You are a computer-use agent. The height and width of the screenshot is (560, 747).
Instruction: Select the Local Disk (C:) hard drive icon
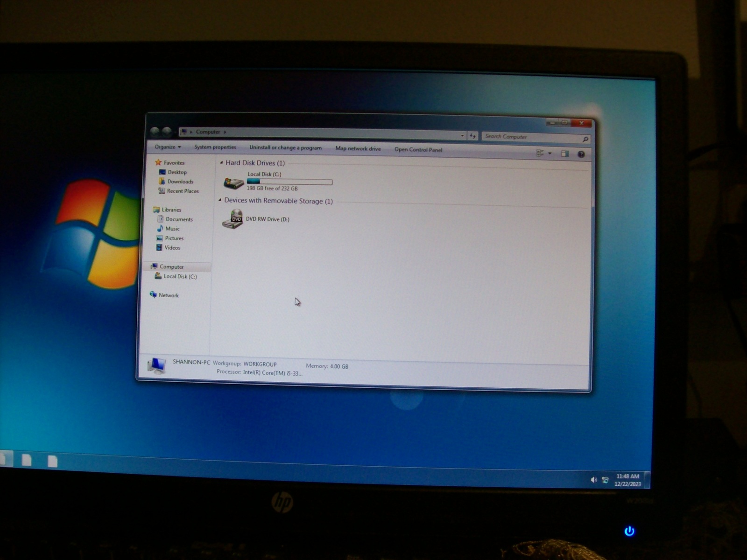233,182
